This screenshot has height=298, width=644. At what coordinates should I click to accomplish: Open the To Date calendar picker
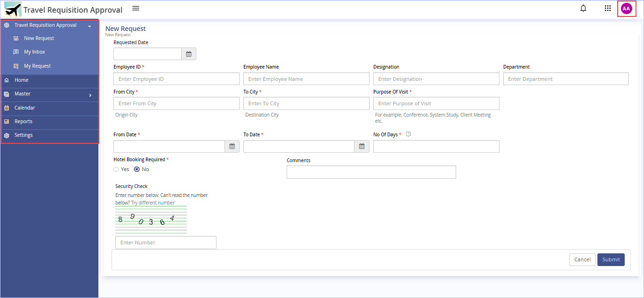click(x=362, y=147)
